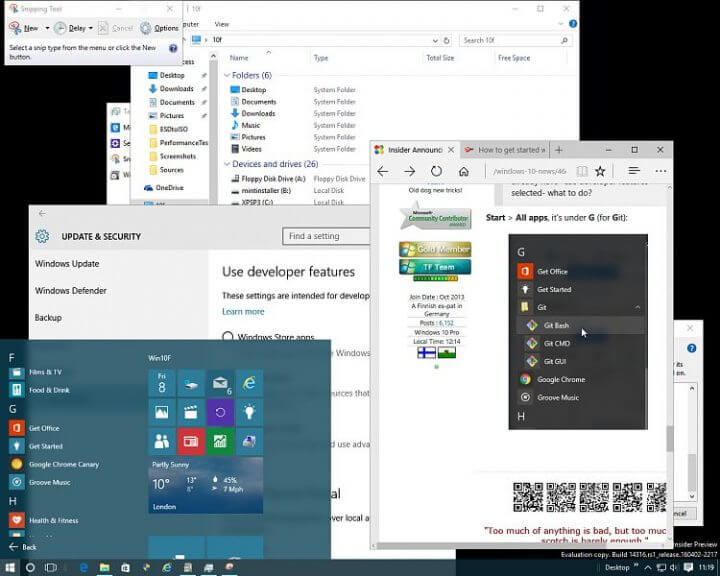Collapse the Devices and drives (26) group
This screenshot has width=720, height=576.
(226, 164)
